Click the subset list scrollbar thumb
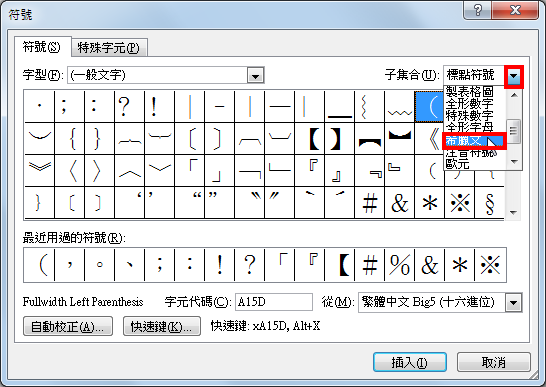Image resolution: width=546 pixels, height=387 pixels. tap(514, 131)
